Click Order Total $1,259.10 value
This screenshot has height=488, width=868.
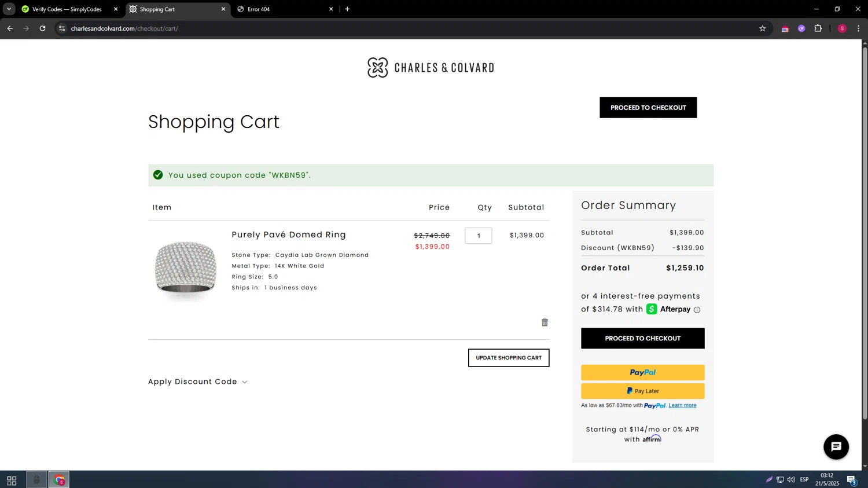point(685,268)
